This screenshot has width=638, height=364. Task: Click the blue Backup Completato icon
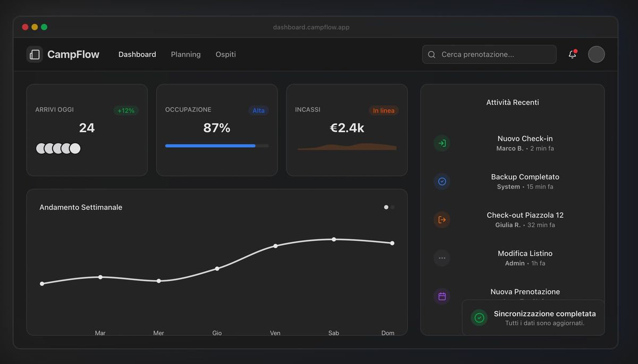coord(442,181)
